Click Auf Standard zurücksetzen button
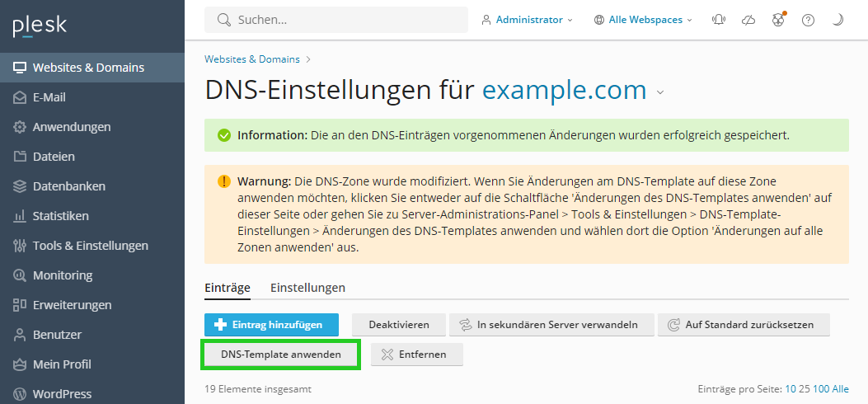This screenshot has height=404, width=868. pyautogui.click(x=744, y=325)
